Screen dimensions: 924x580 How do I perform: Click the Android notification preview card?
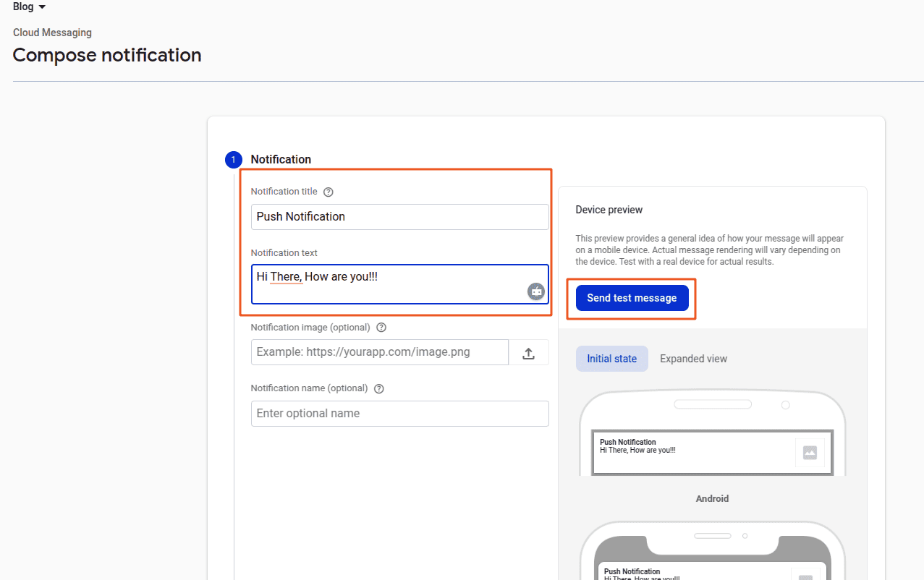click(695, 453)
